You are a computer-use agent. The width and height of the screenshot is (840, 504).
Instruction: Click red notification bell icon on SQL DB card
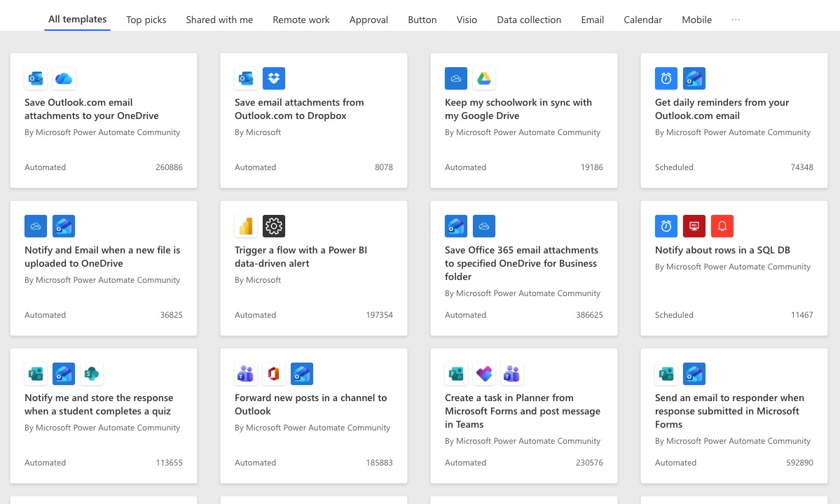(722, 226)
